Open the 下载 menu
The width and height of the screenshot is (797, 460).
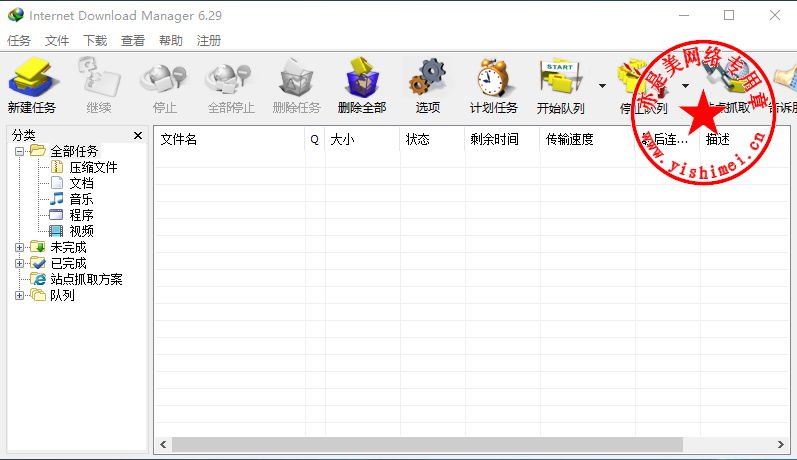click(95, 41)
